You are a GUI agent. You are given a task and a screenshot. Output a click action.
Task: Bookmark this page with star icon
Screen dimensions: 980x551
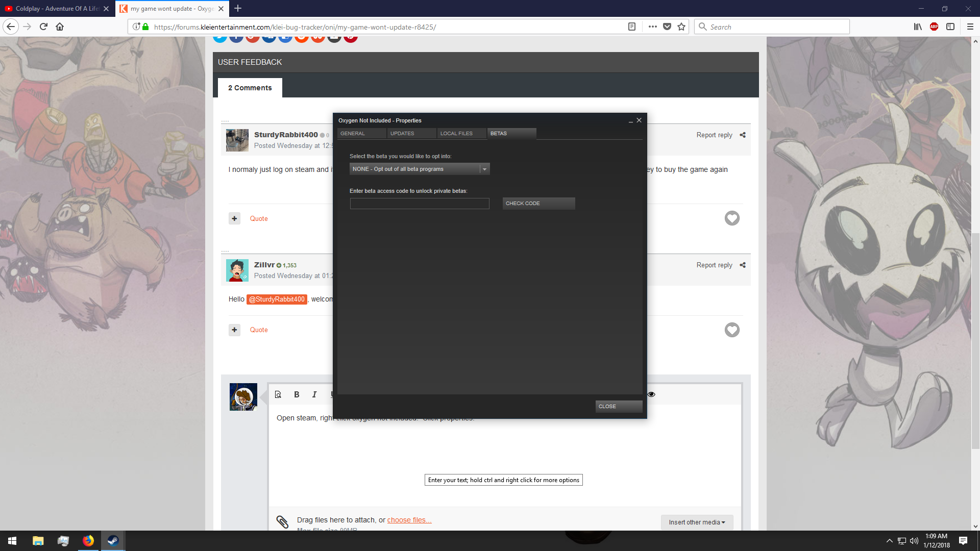click(x=681, y=27)
